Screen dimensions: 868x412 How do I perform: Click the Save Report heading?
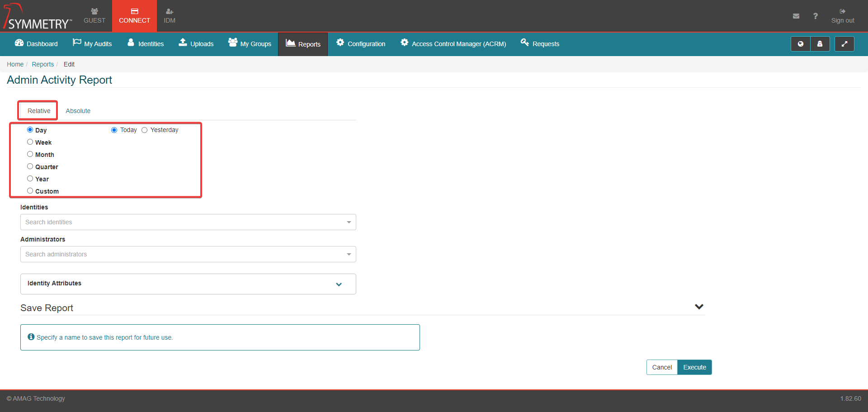(x=47, y=308)
